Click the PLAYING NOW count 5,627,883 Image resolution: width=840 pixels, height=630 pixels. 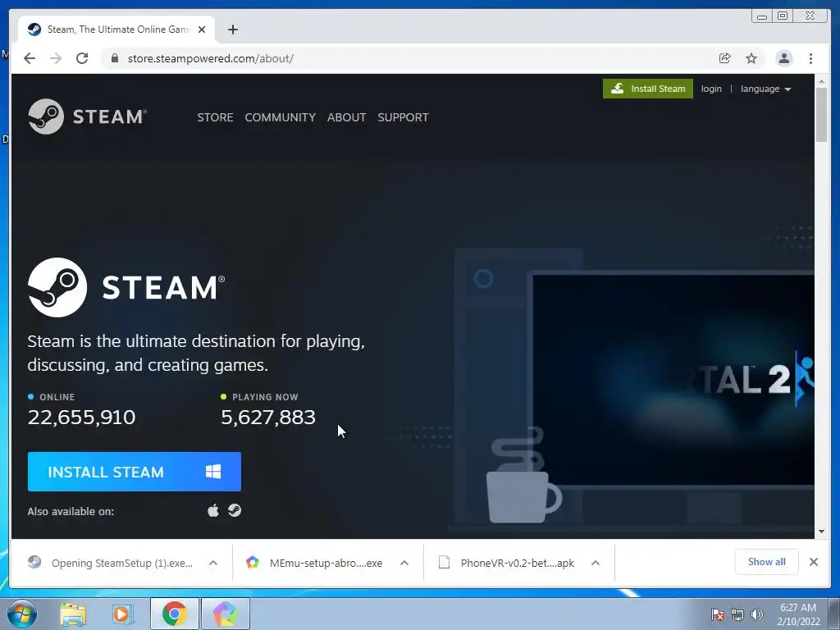click(x=268, y=418)
